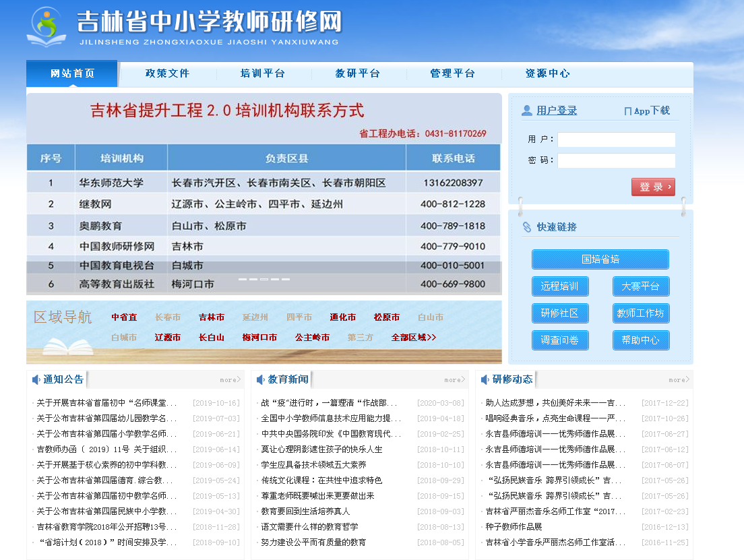Screen dimensions: 744x560
Task: Click the phone icon next to App下载
Action: click(627, 111)
